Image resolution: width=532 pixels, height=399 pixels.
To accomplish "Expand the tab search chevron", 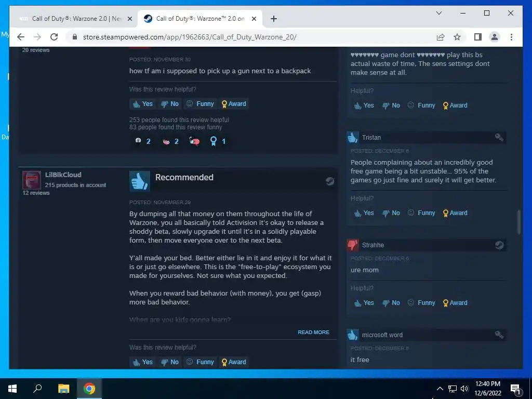I will [x=438, y=13].
